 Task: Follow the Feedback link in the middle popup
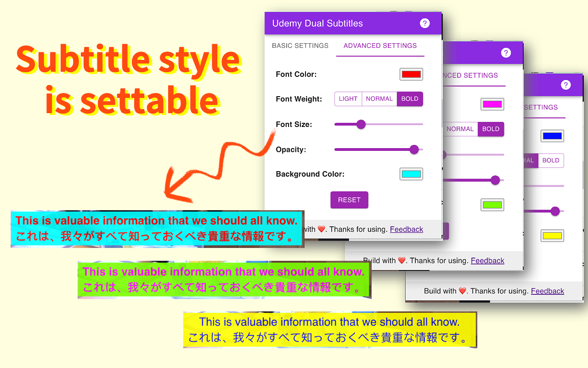tap(487, 260)
